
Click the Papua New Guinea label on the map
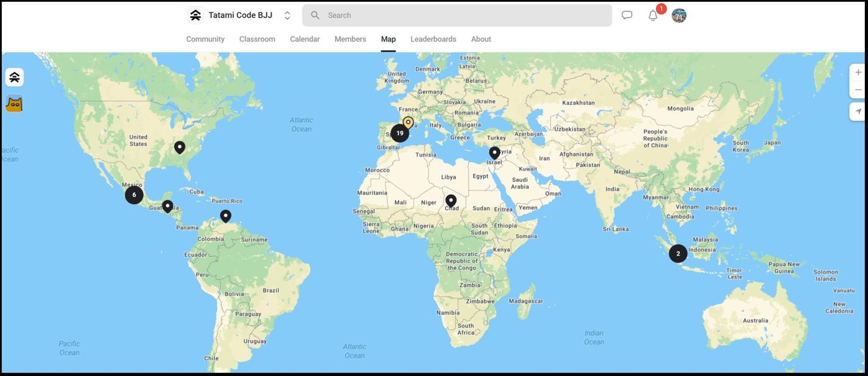784,267
